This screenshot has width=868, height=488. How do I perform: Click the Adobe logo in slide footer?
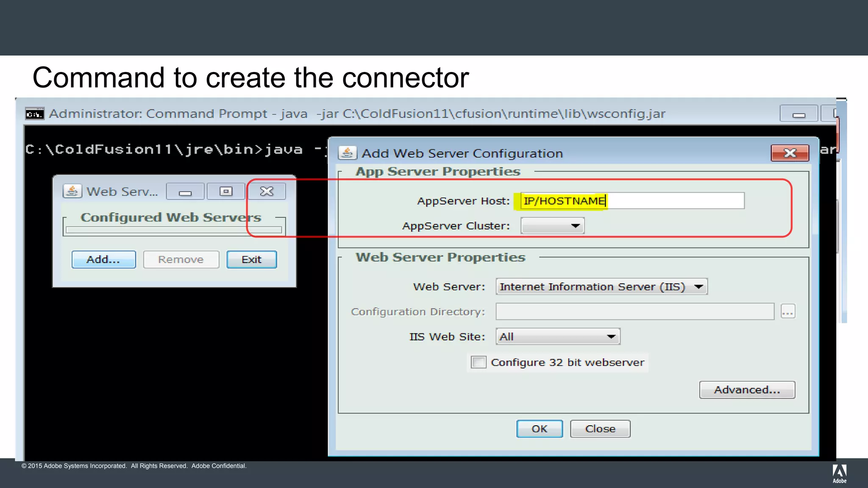coord(839,474)
